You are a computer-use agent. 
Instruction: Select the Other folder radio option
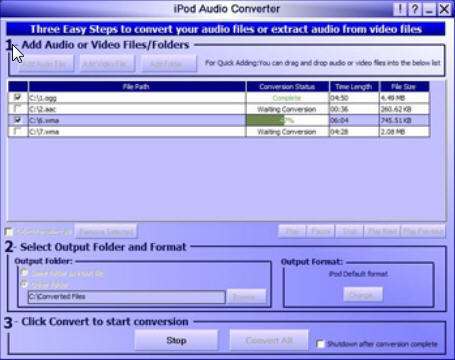(24, 284)
